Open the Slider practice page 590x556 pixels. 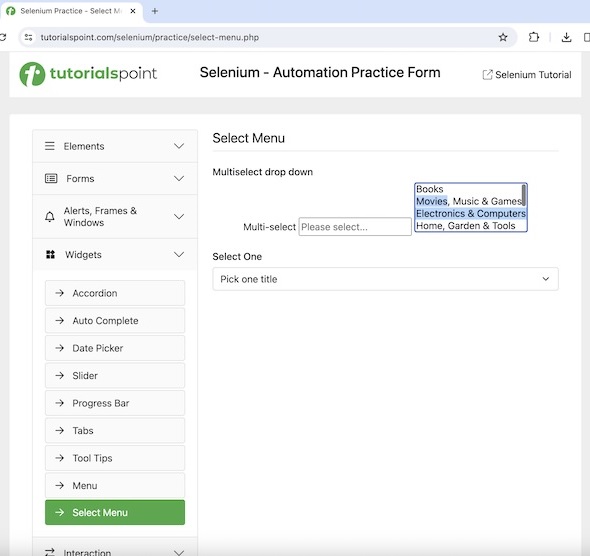pyautogui.click(x=115, y=375)
